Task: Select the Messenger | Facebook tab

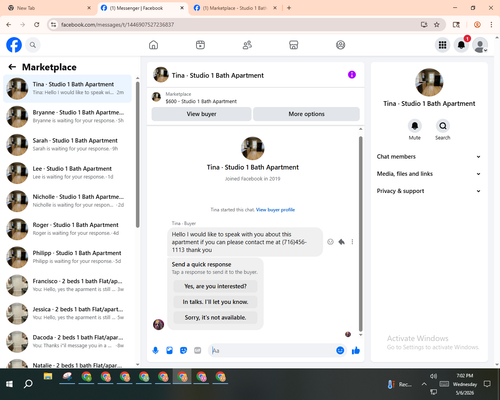Action: point(141,8)
